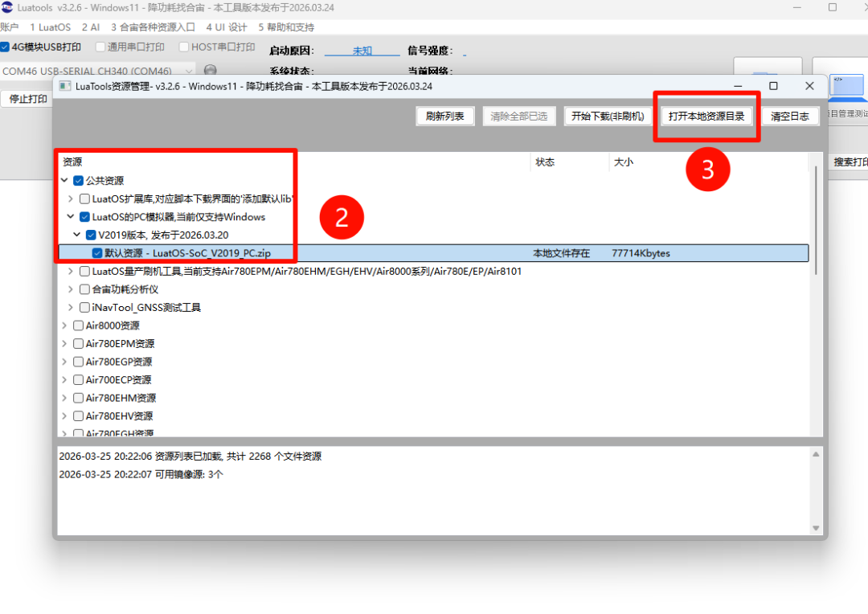Click the 大小 column header
Viewport: 868px width, 614px height.
click(624, 162)
